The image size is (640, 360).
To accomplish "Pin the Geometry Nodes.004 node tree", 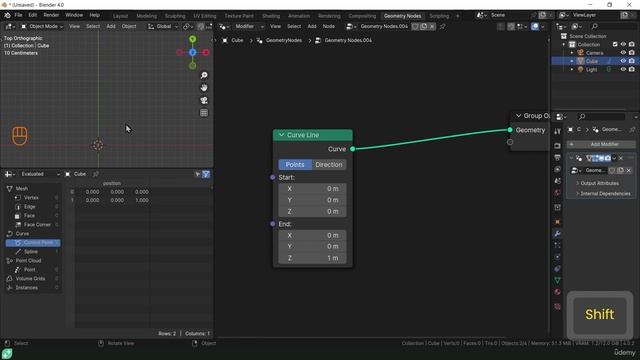I will [x=442, y=27].
